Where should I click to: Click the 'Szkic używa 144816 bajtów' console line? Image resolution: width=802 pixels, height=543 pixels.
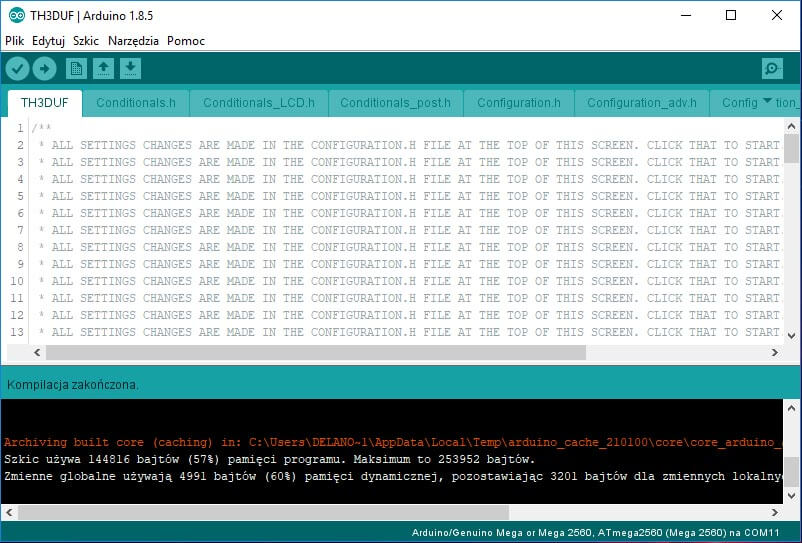270,459
